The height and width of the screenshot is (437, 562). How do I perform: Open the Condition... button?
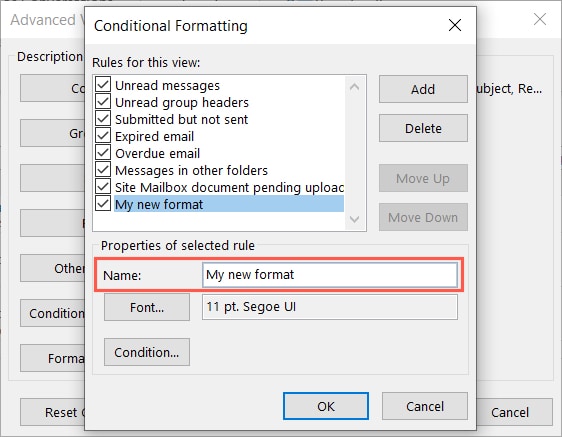(147, 352)
